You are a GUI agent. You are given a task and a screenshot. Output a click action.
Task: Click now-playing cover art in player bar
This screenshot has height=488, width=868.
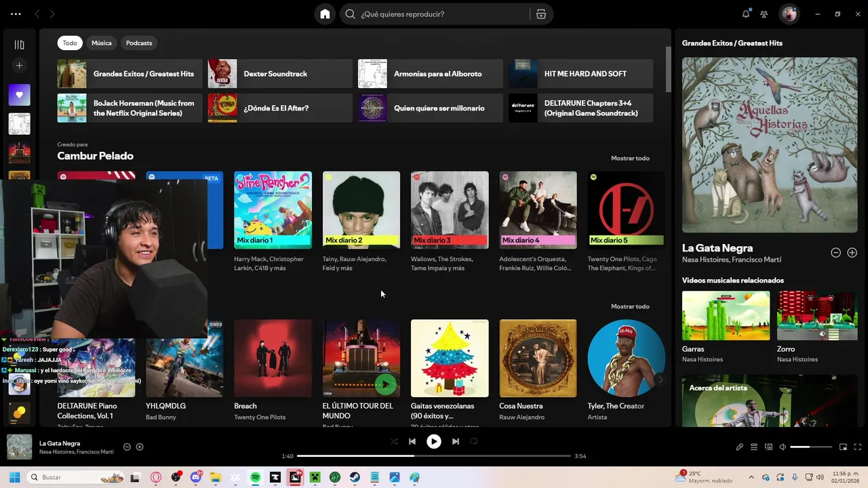pyautogui.click(x=19, y=447)
